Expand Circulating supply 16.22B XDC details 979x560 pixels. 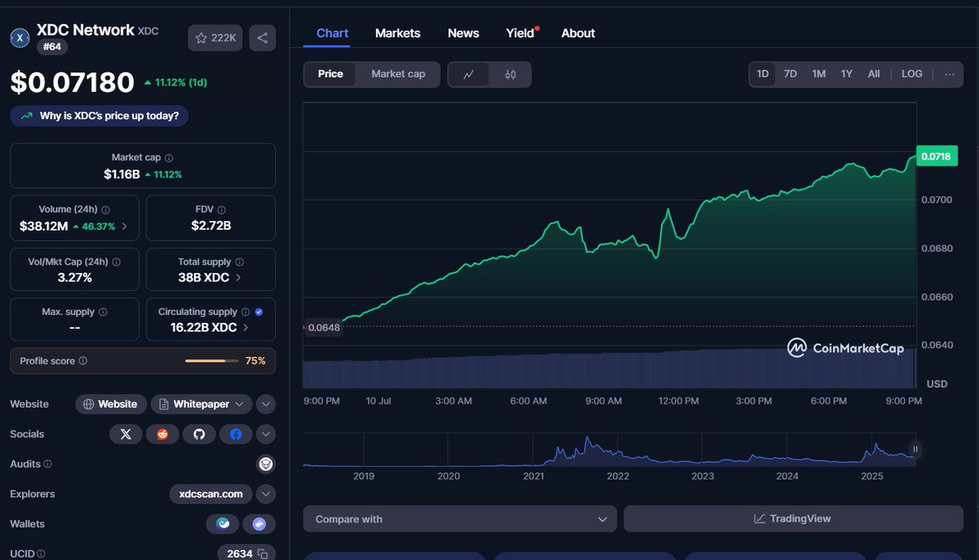(x=245, y=328)
